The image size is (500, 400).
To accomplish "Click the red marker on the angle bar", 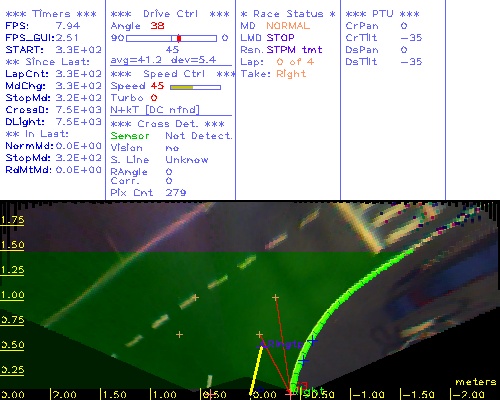I will 179,38.
